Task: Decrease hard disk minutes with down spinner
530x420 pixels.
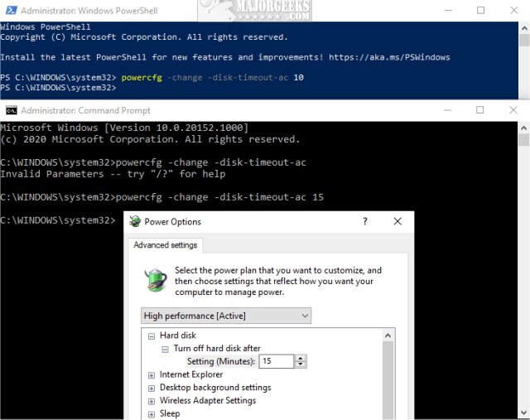Action: coord(300,364)
